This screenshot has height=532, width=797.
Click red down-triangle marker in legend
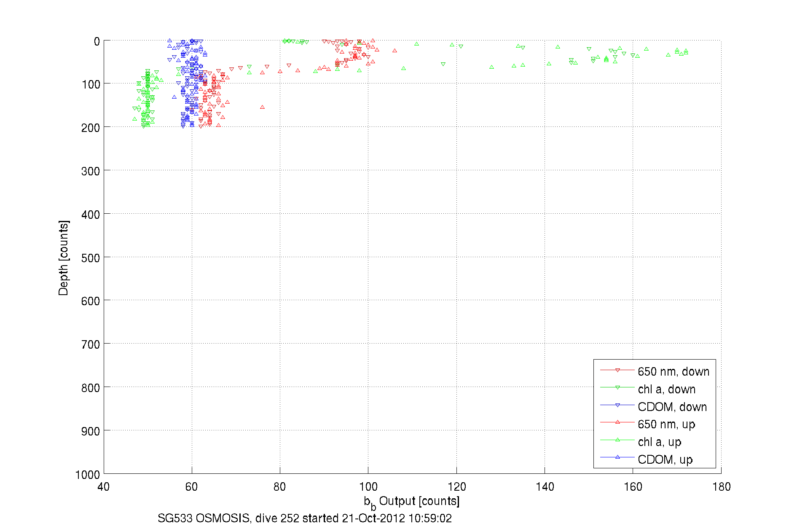pos(617,370)
